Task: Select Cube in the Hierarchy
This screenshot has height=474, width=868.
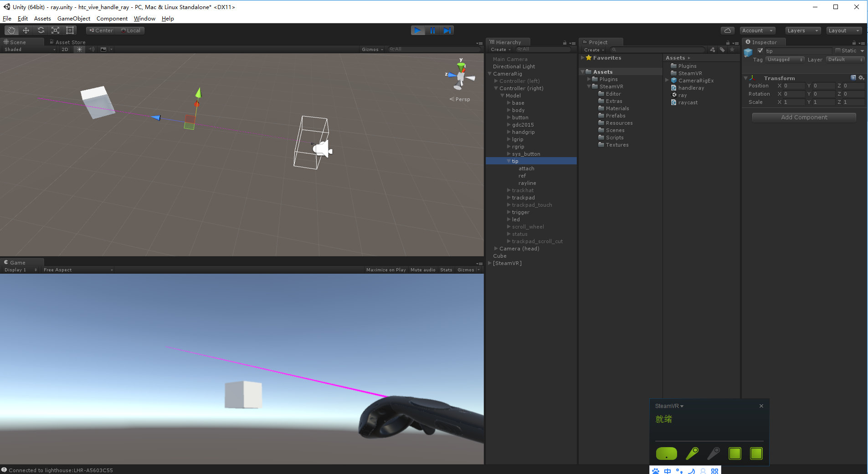Action: click(x=499, y=256)
